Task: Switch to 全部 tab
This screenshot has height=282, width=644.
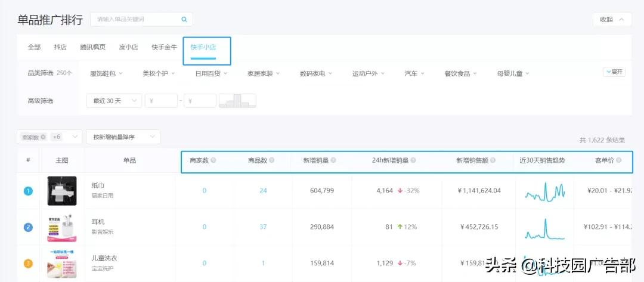Action: pyautogui.click(x=34, y=47)
